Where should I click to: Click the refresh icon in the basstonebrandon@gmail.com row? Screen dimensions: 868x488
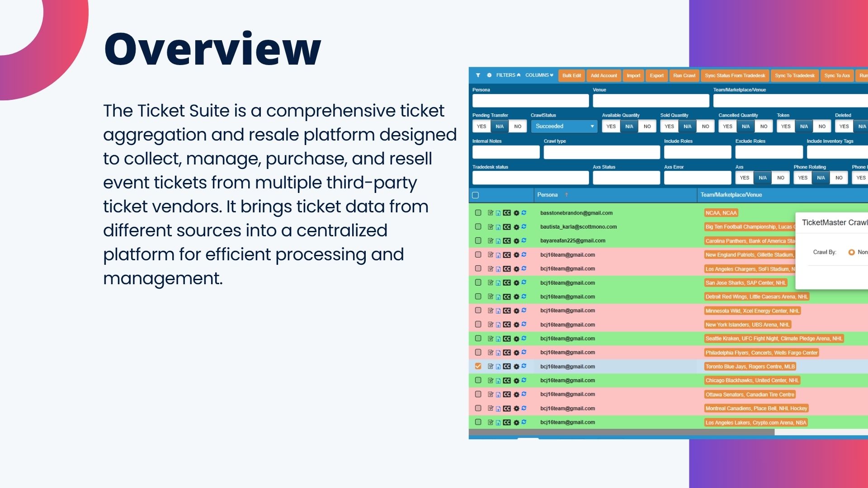click(524, 213)
